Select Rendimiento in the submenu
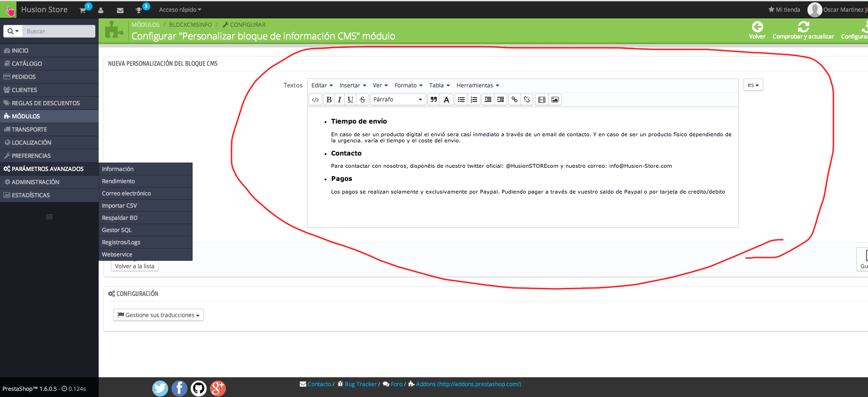 pyautogui.click(x=146, y=181)
